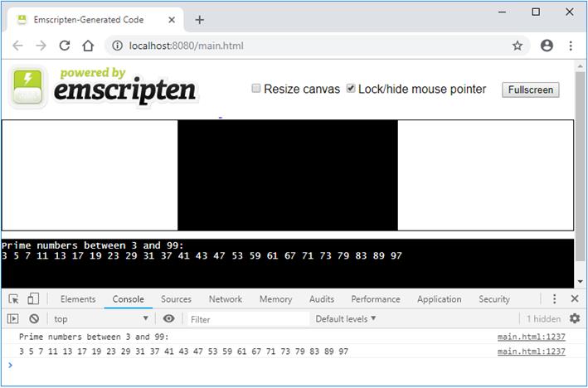The width and height of the screenshot is (588, 388).
Task: View site information icon in address bar
Action: point(118,46)
